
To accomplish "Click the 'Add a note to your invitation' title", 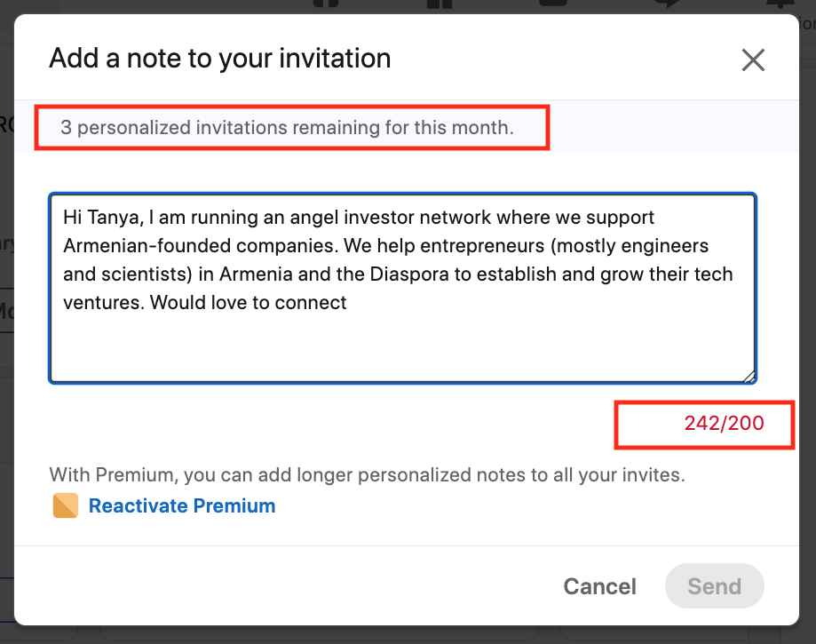I will 219,60.
